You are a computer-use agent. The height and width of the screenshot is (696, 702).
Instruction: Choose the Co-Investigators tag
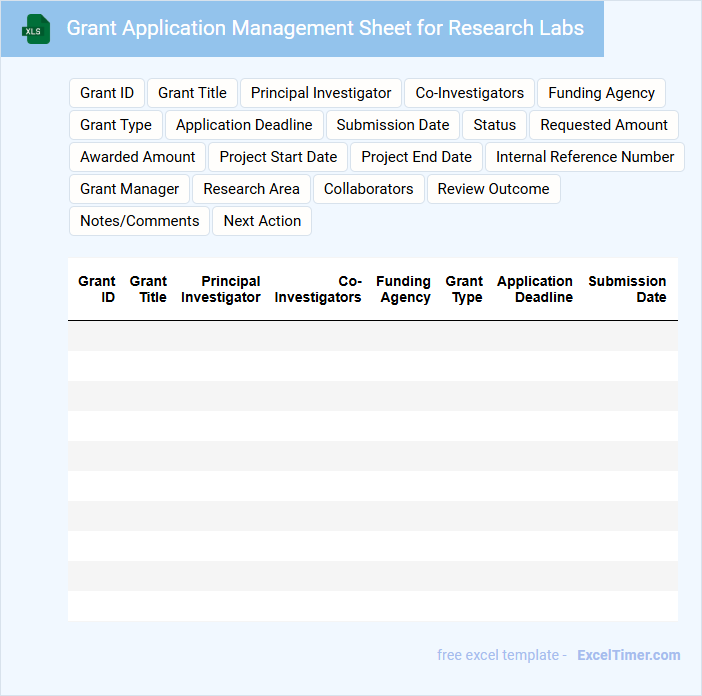(x=469, y=93)
